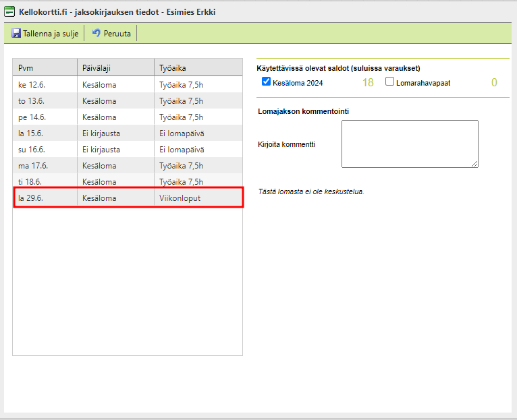Uncheck the Kesäloma 2024 checkbox
517x420 pixels.
point(266,82)
